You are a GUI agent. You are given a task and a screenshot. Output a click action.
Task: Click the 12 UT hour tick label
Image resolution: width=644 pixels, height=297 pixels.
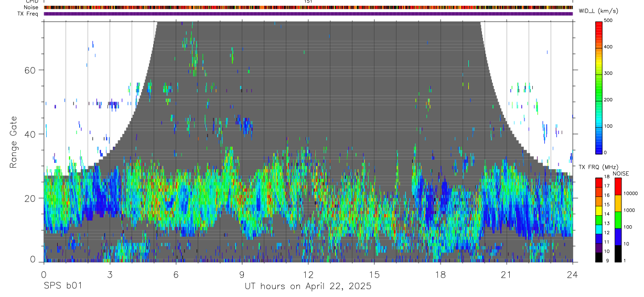click(308, 274)
